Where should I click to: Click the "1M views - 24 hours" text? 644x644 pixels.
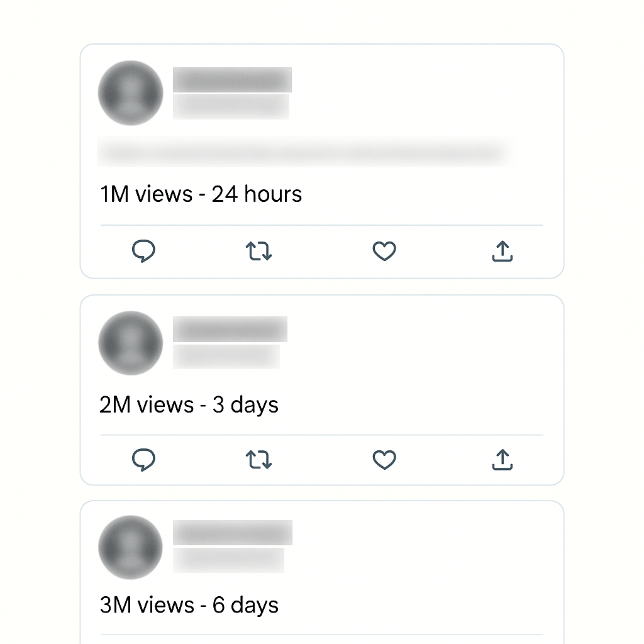[201, 194]
